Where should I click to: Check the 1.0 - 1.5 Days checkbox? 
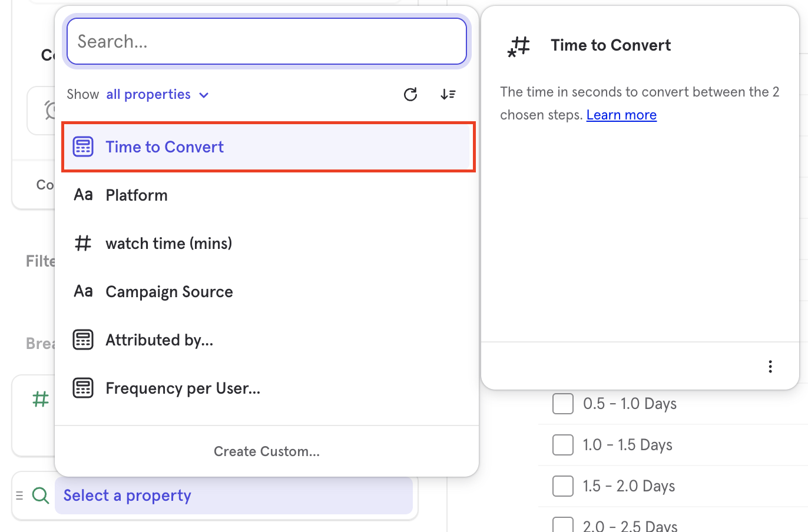click(562, 445)
